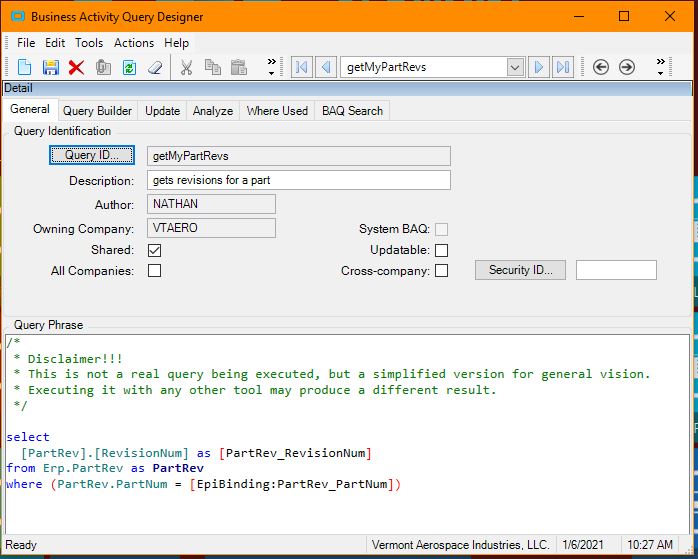Image resolution: width=698 pixels, height=559 pixels.
Task: Click the 'Disclaimer!!!' comment line
Action: coord(75,359)
